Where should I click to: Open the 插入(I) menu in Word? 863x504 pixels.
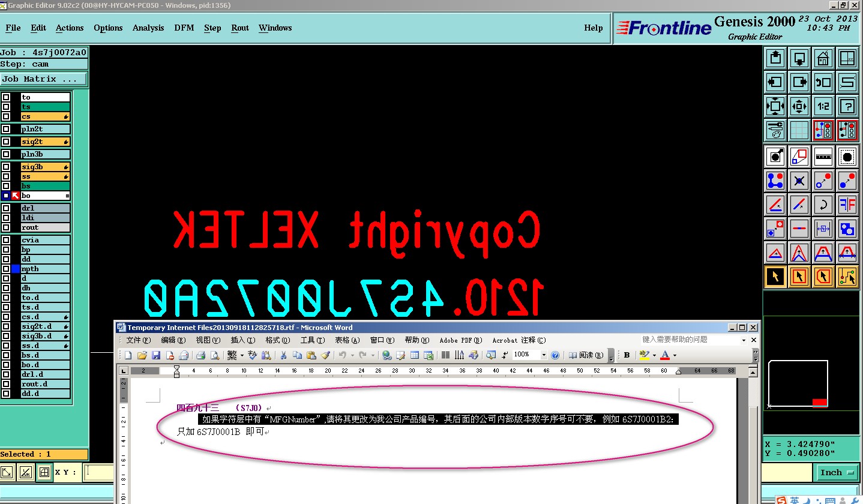click(243, 340)
